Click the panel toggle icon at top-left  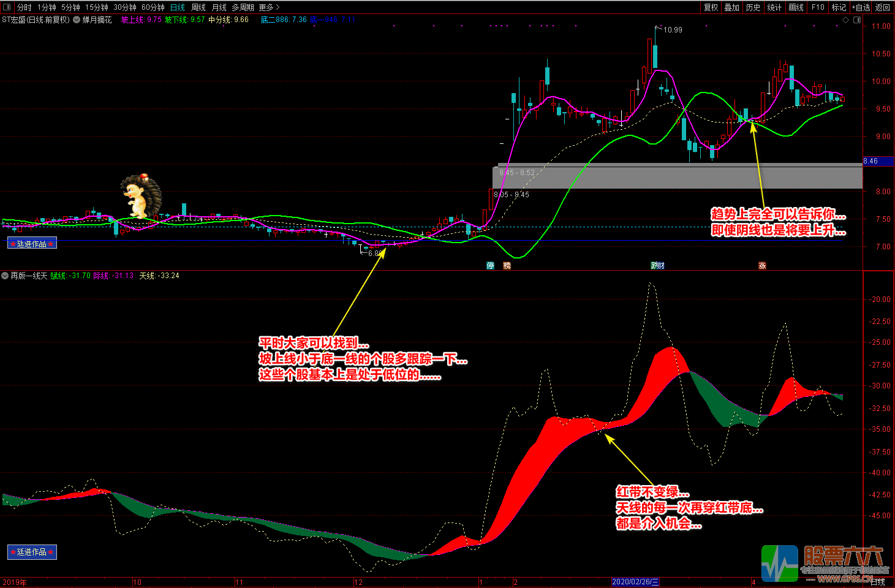[7, 7]
